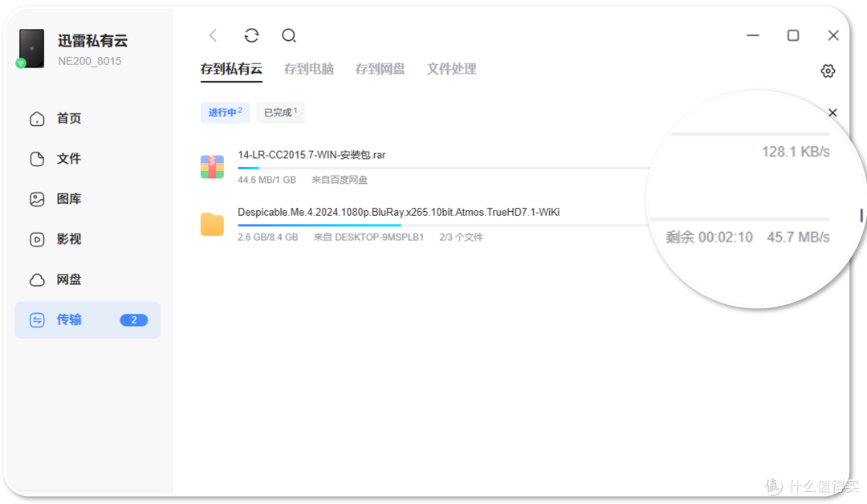This screenshot has width=867, height=504.
Task: Switch to the 存到私有云 tab
Action: coord(231,69)
